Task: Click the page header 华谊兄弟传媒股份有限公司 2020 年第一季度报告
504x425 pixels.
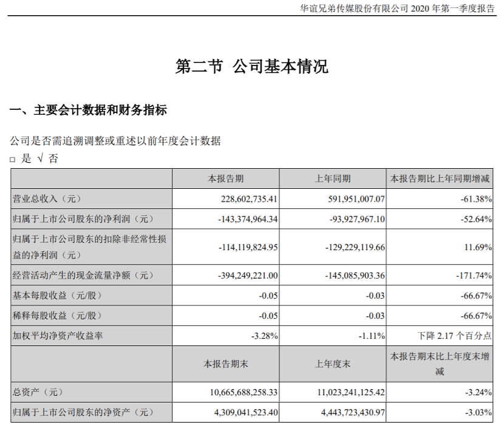Action: 397,8
